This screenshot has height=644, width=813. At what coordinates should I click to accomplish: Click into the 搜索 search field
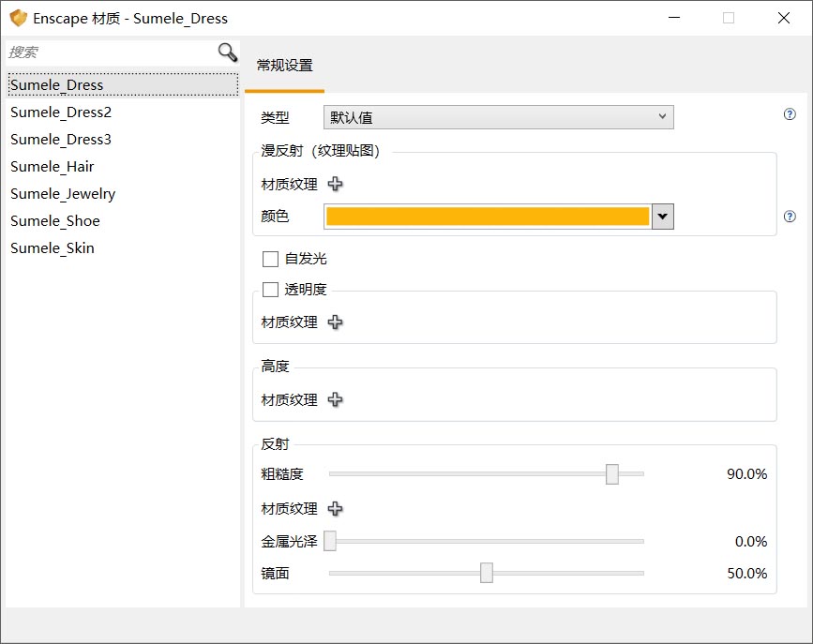pos(108,52)
